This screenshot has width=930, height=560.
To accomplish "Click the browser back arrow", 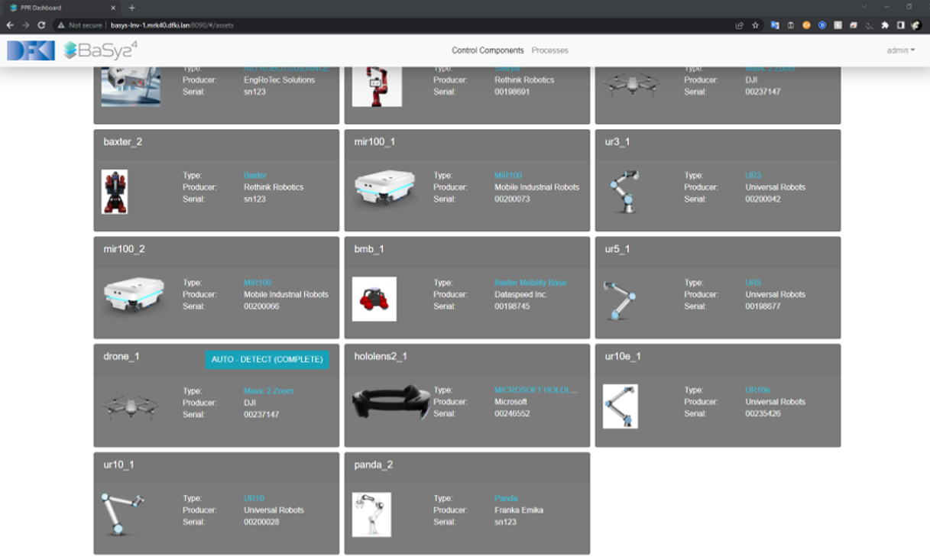I will pyautogui.click(x=10, y=24).
